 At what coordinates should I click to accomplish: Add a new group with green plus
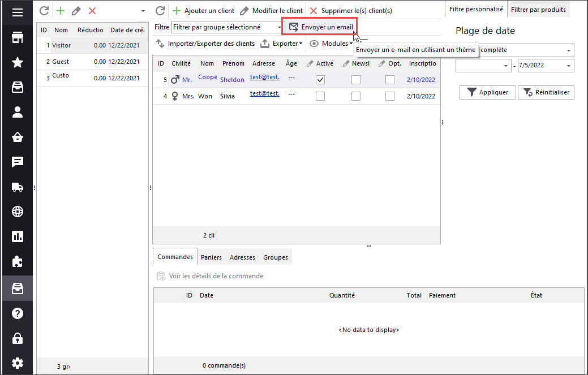coord(61,11)
